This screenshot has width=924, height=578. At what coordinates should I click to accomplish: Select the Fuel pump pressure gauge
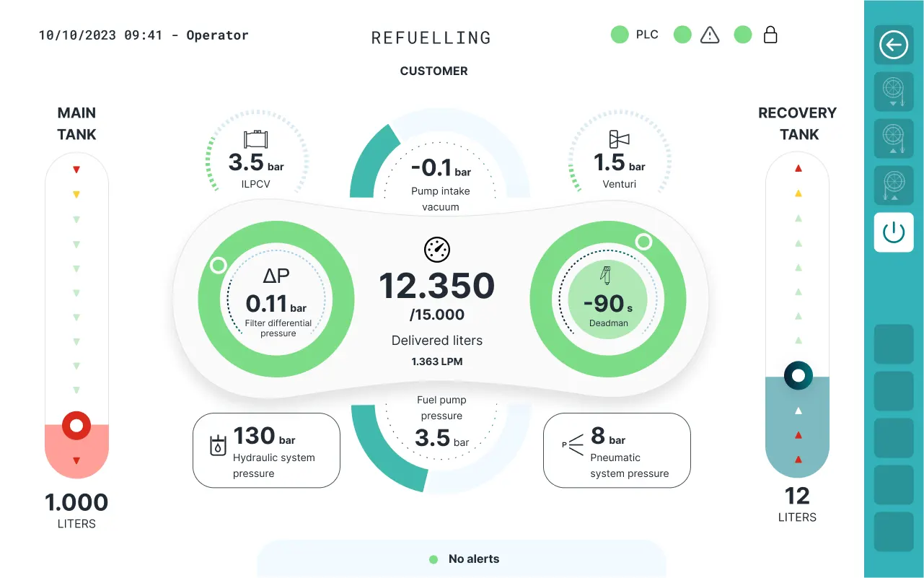tap(441, 440)
